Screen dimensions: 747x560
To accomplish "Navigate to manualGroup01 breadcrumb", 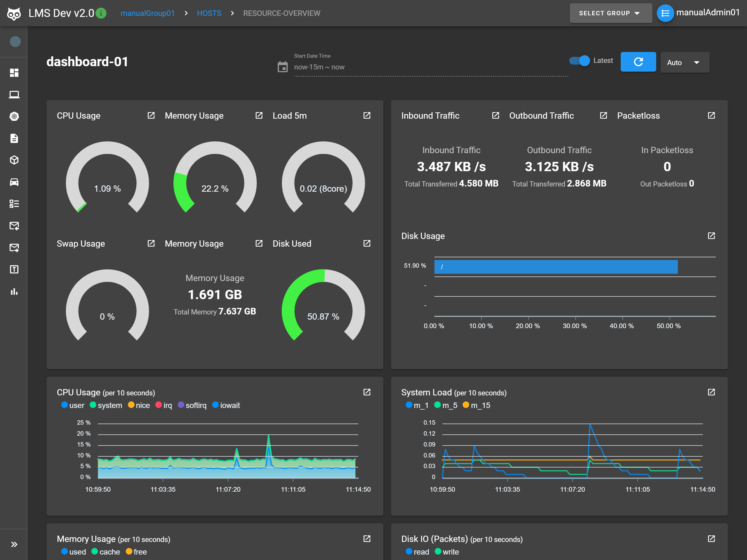I will [148, 13].
